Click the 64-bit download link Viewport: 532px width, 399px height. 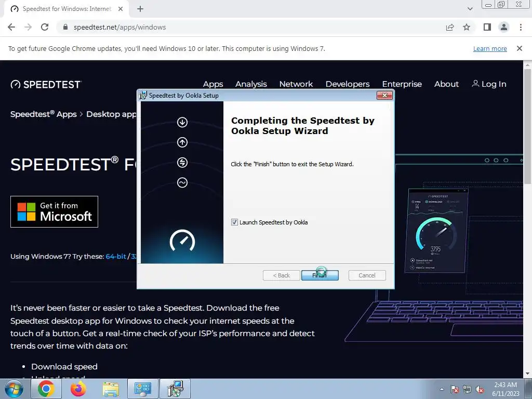point(116,256)
